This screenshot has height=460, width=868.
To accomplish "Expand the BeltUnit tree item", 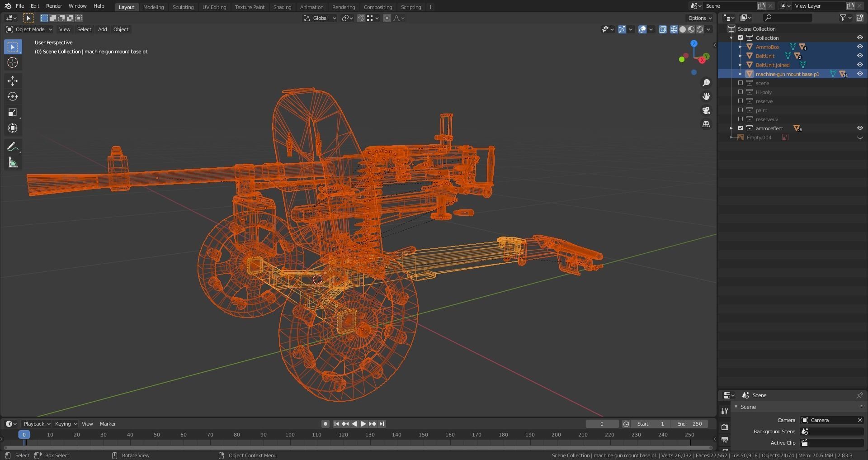I will click(740, 56).
